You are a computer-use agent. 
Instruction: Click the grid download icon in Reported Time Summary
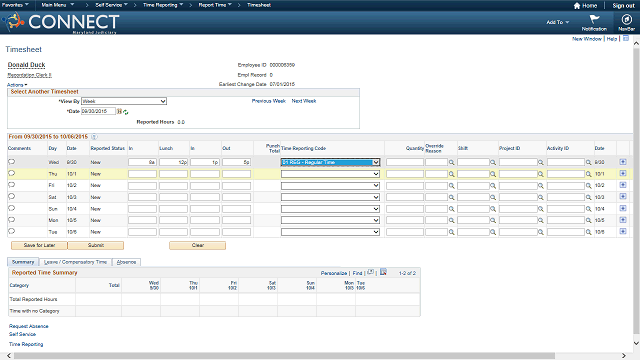383,272
